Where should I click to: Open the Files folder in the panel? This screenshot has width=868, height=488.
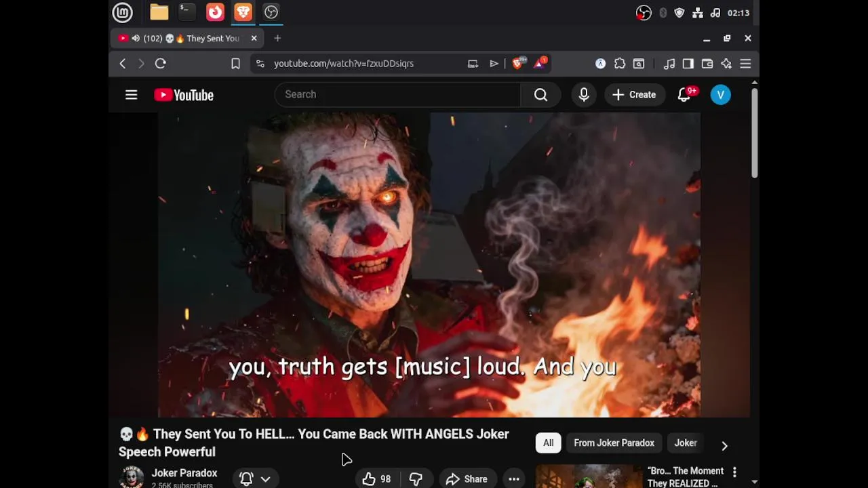tap(159, 12)
